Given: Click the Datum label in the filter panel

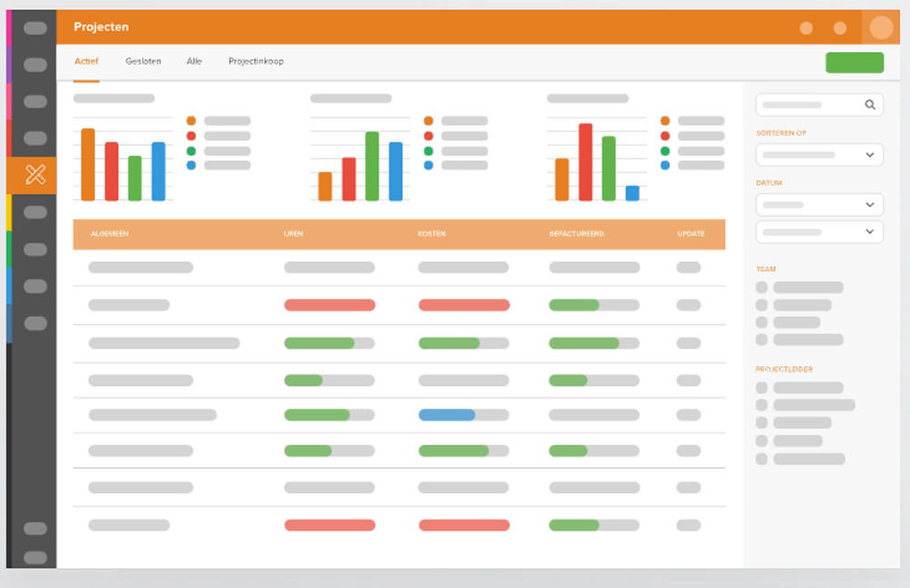Looking at the screenshot, I should pos(769,183).
